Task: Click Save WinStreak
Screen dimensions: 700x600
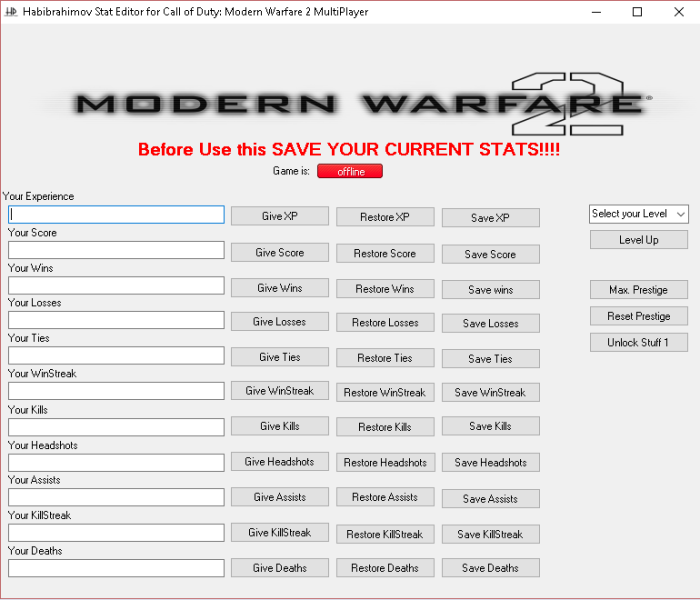Action: coord(491,393)
